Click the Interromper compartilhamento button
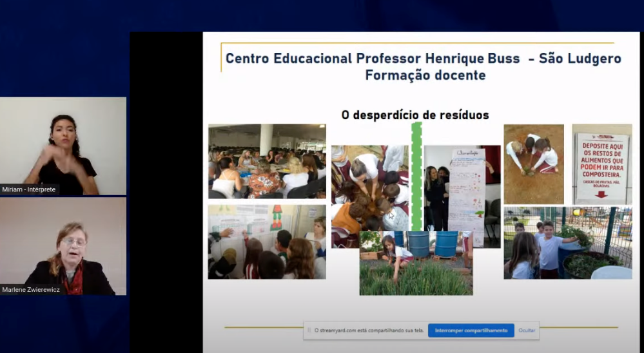Image resolution: width=644 pixels, height=353 pixels. pyautogui.click(x=471, y=330)
